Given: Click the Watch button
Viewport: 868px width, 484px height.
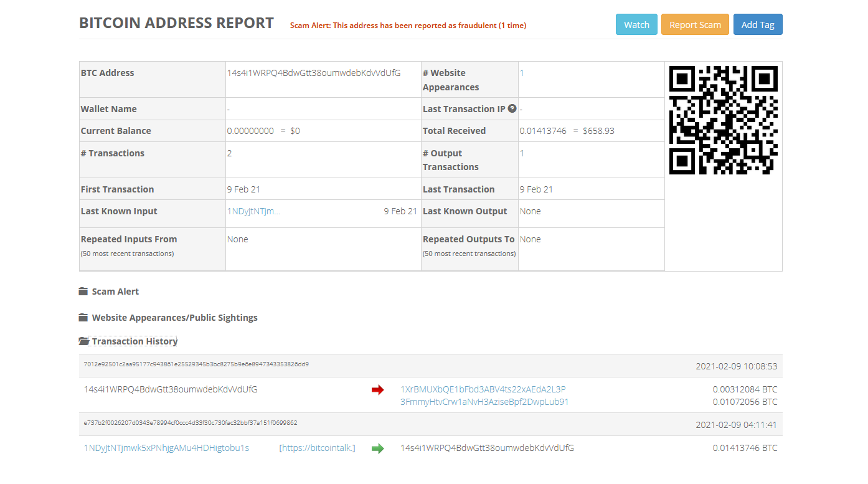Looking at the screenshot, I should point(636,24).
